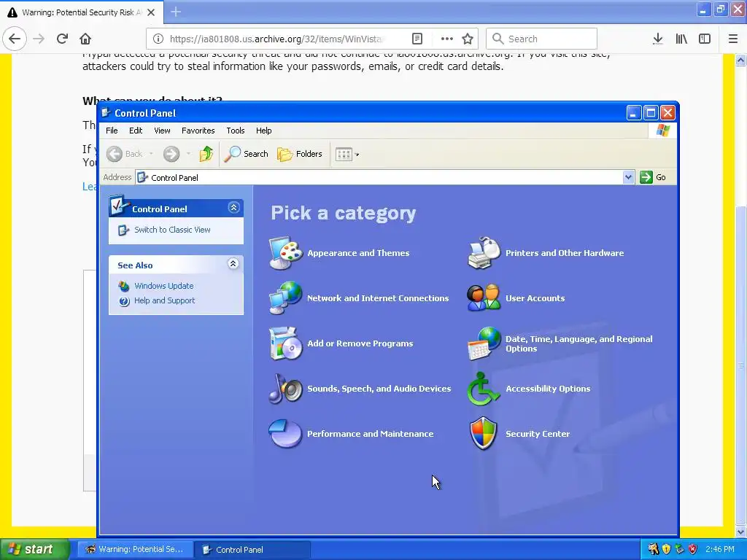Open the Tools menu

236,131
